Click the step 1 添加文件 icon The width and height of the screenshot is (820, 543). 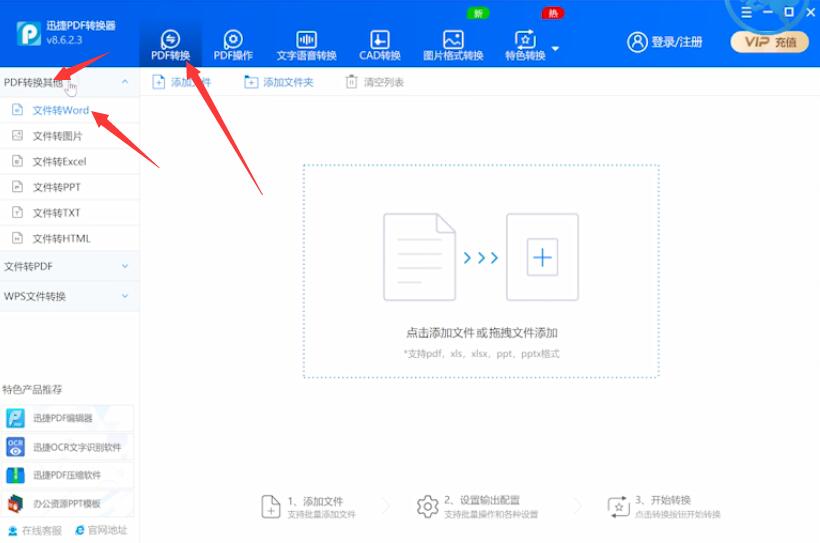click(x=271, y=506)
